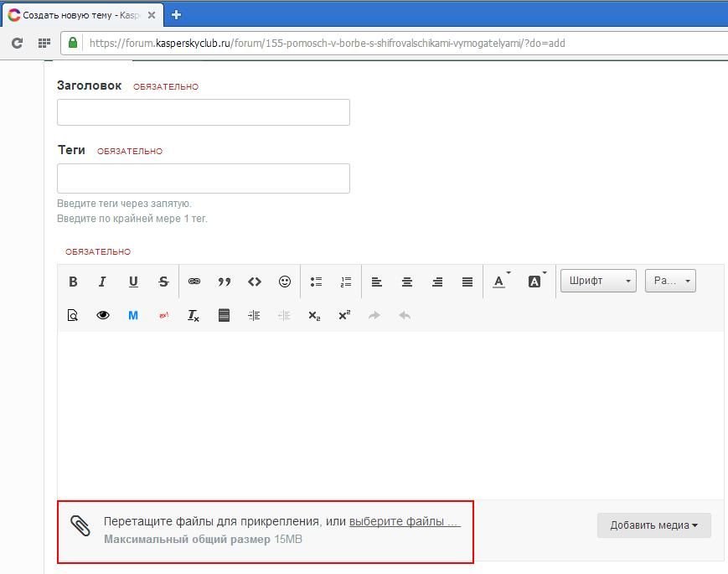Toggle underline text formatting

(x=133, y=282)
